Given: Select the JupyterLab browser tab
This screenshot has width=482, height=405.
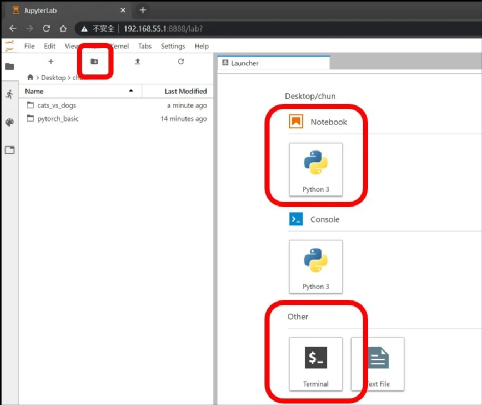Looking at the screenshot, I should [68, 10].
